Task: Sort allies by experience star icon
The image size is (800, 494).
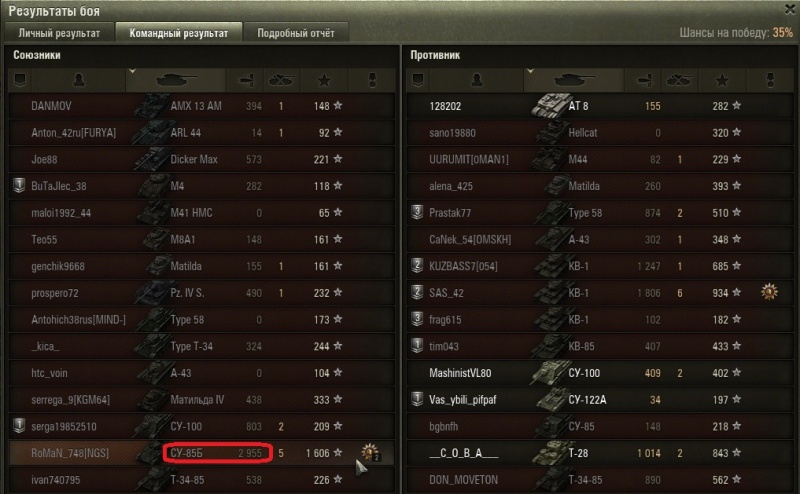Action: [324, 80]
